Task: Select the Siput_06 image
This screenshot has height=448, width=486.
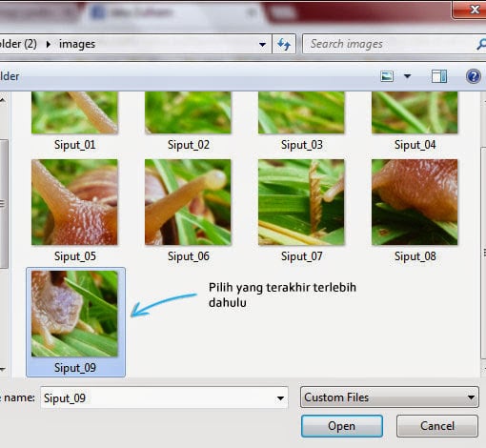Action: (x=188, y=202)
